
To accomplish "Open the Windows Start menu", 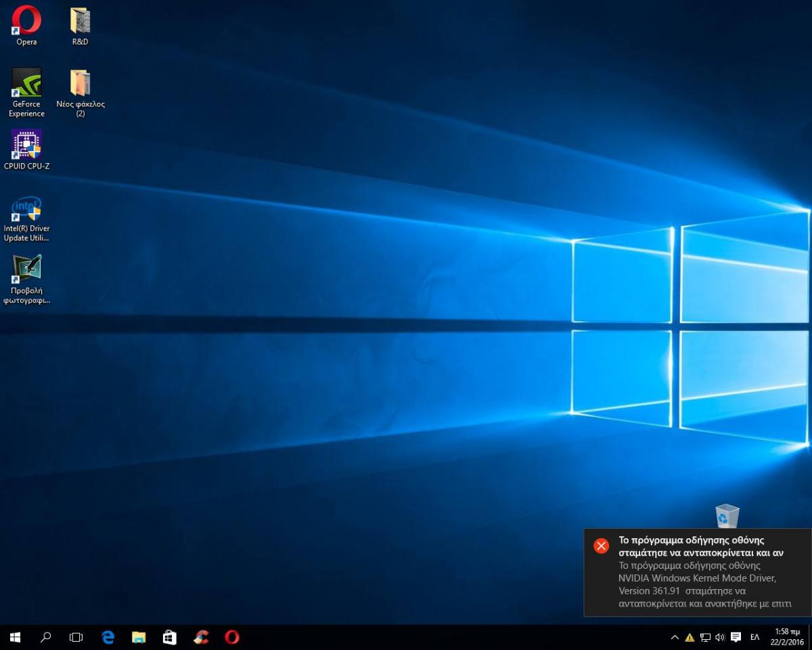I will coord(15,637).
